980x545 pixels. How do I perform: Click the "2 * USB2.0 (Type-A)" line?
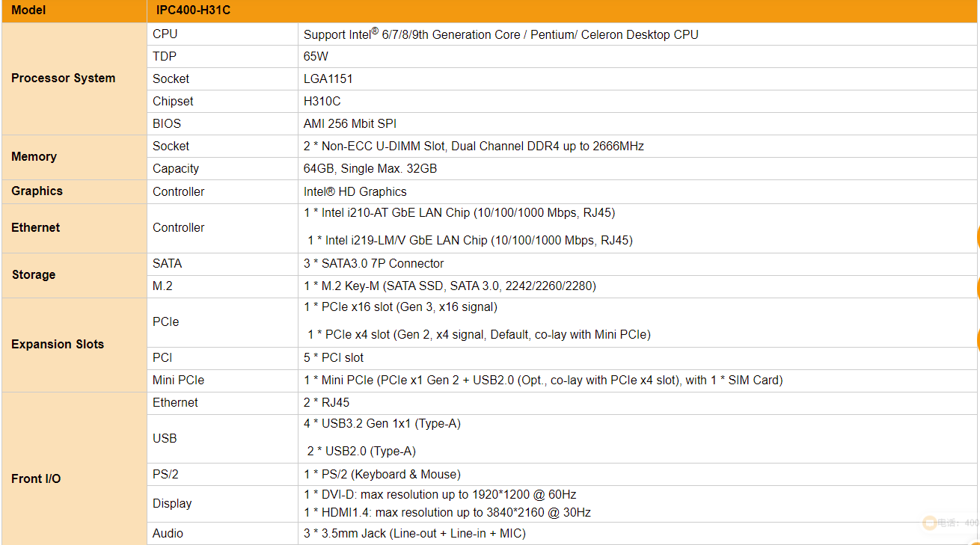click(x=362, y=451)
